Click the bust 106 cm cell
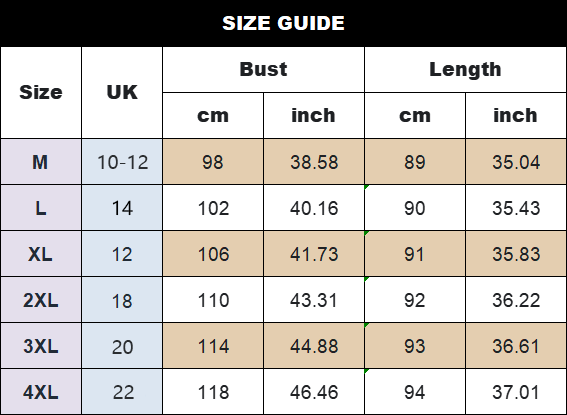 [x=213, y=254]
